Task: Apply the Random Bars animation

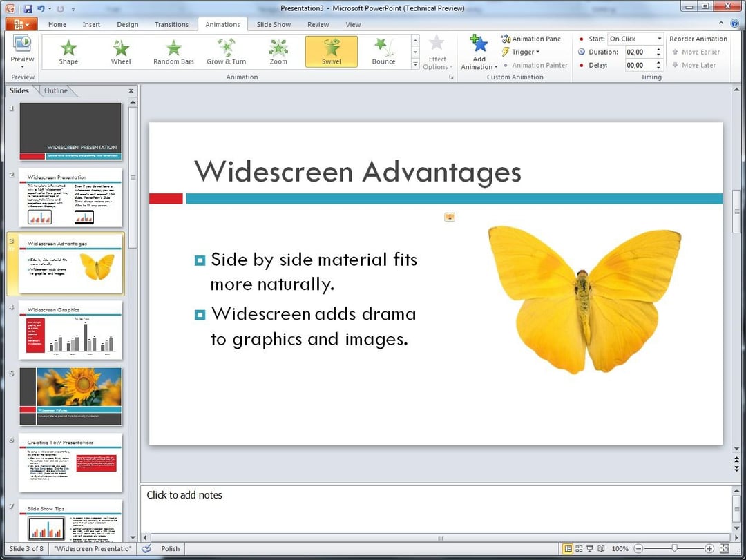Action: [x=173, y=50]
